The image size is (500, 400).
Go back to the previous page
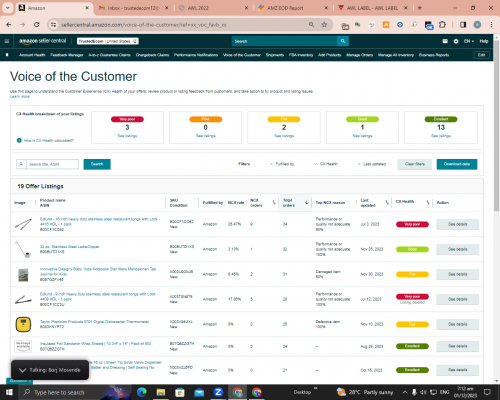click(9, 25)
